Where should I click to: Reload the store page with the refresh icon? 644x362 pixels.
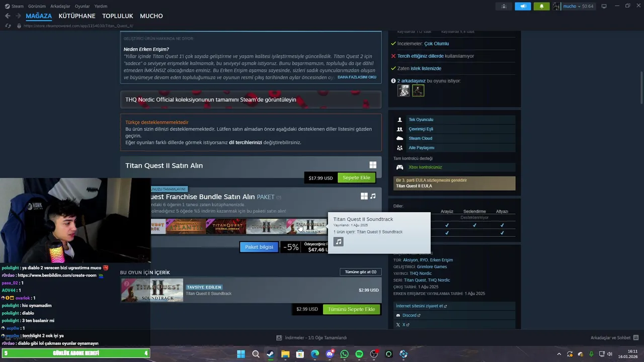pyautogui.click(x=8, y=26)
